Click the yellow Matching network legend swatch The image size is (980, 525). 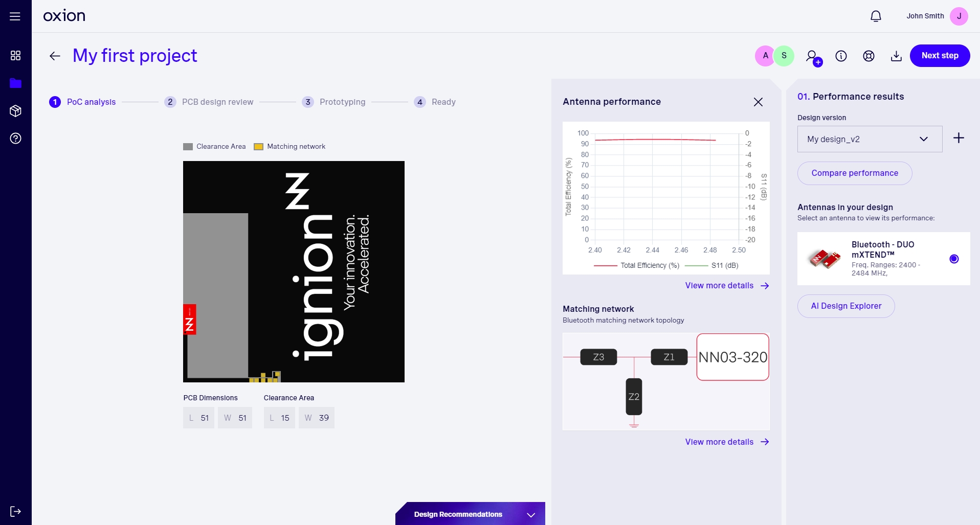pos(259,147)
